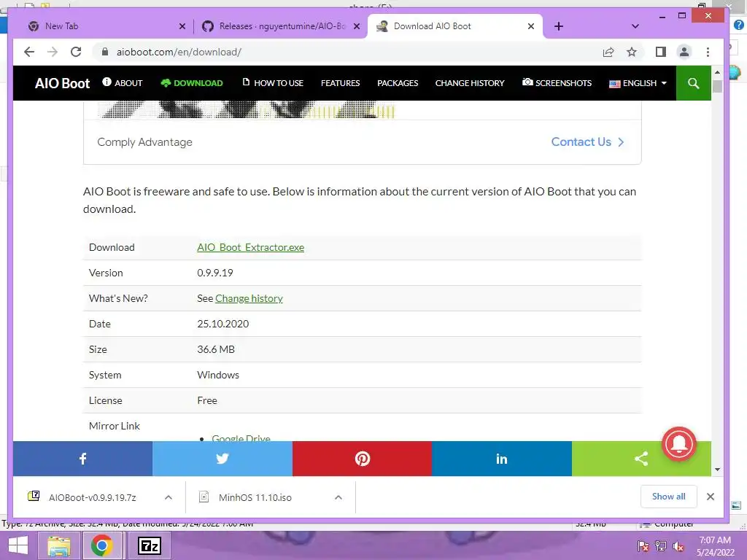This screenshot has width=747, height=560.
Task: Click the AIO Boot site logo
Action: click(x=62, y=83)
